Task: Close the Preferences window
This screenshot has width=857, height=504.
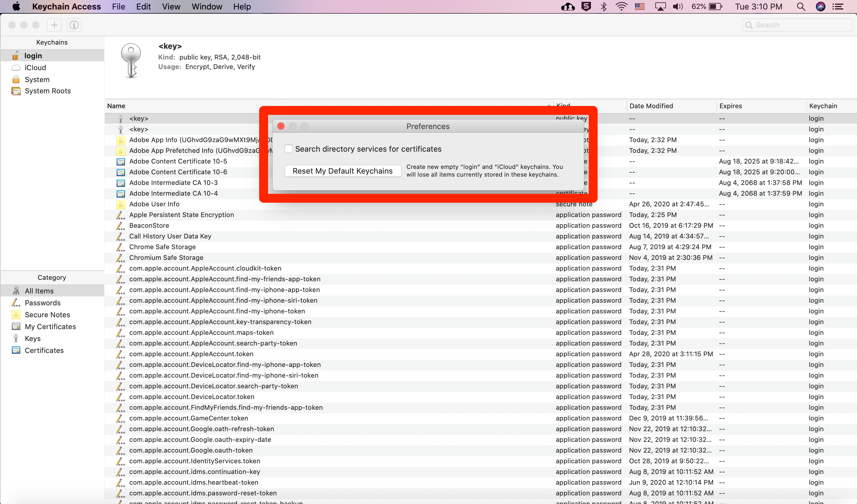Action: coord(281,126)
